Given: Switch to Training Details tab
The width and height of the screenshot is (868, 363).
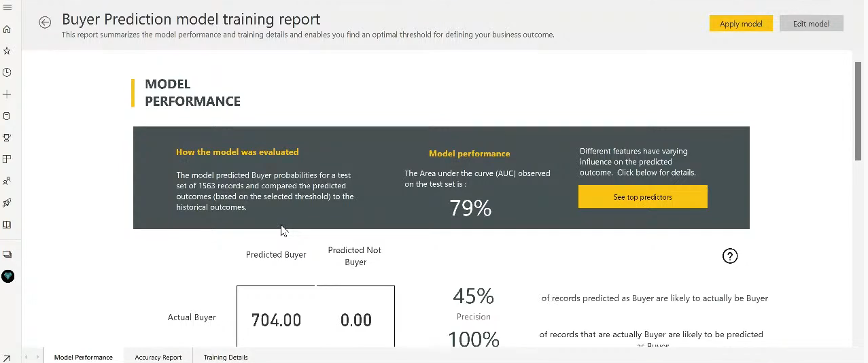Looking at the screenshot, I should coord(226,357).
